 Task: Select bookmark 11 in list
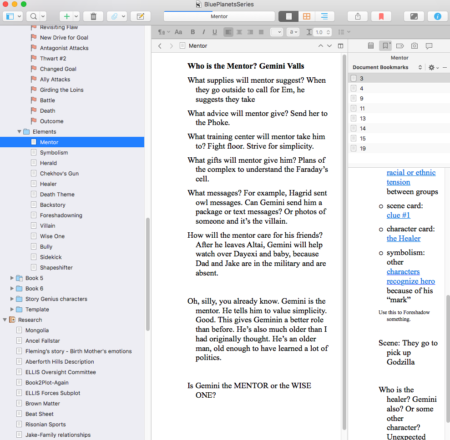399,108
